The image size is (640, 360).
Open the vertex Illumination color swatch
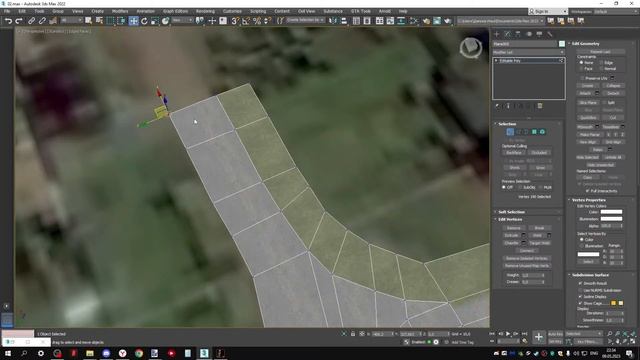click(x=611, y=219)
